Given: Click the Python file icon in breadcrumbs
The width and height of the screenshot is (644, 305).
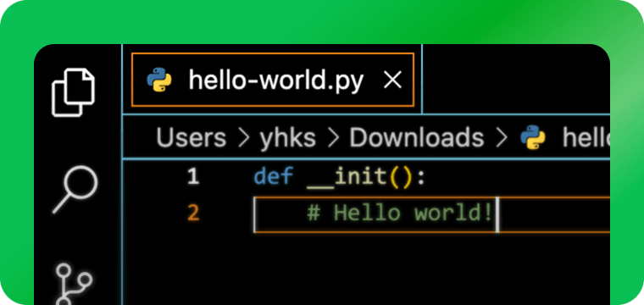Looking at the screenshot, I should (533, 137).
